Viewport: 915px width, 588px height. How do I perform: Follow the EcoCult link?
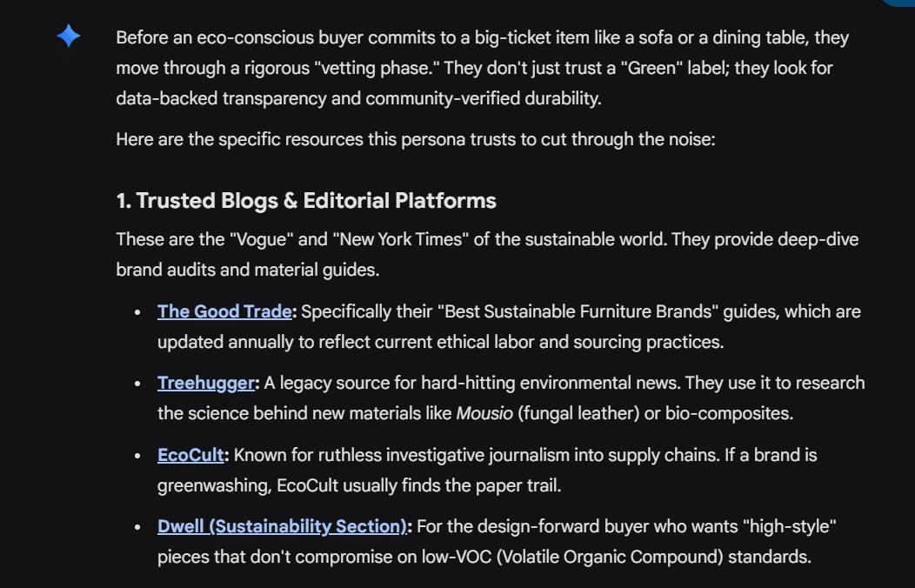pyautogui.click(x=190, y=455)
